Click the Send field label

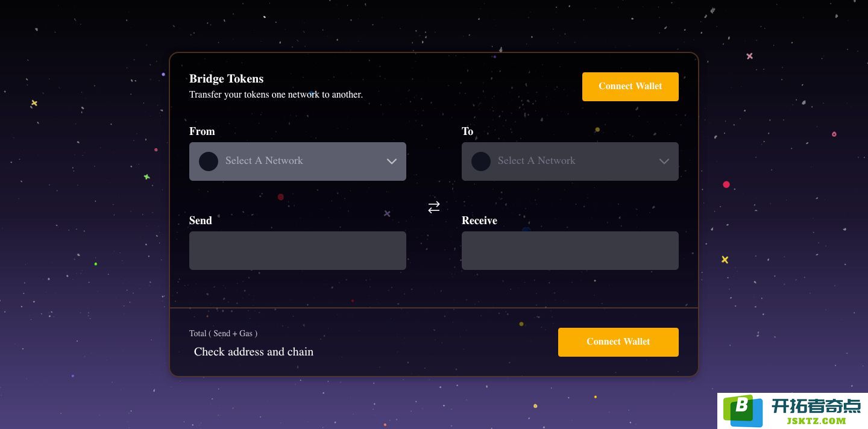[x=201, y=221]
